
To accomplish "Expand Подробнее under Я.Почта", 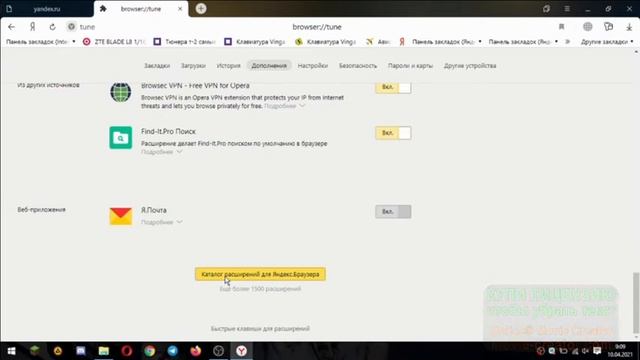I will (162, 222).
